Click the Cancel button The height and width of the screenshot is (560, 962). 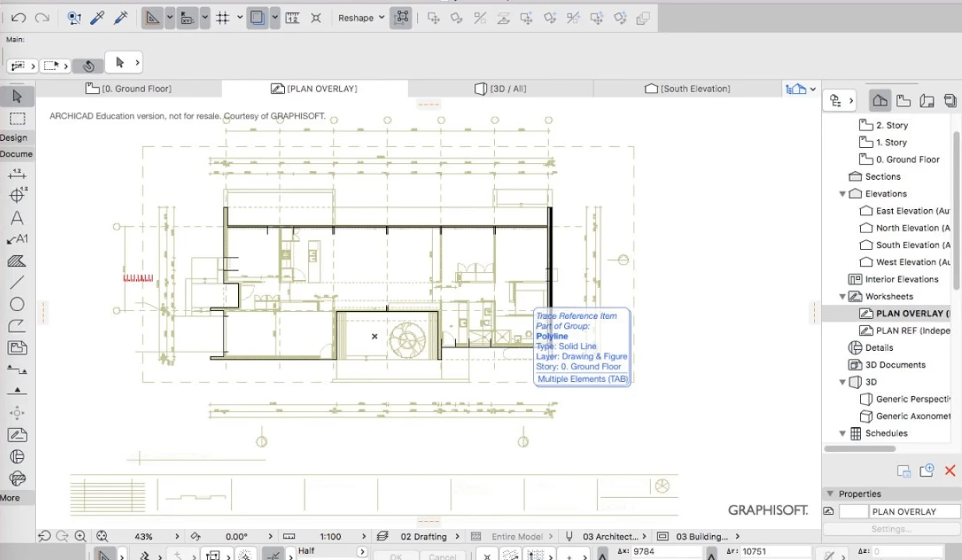pos(443,555)
